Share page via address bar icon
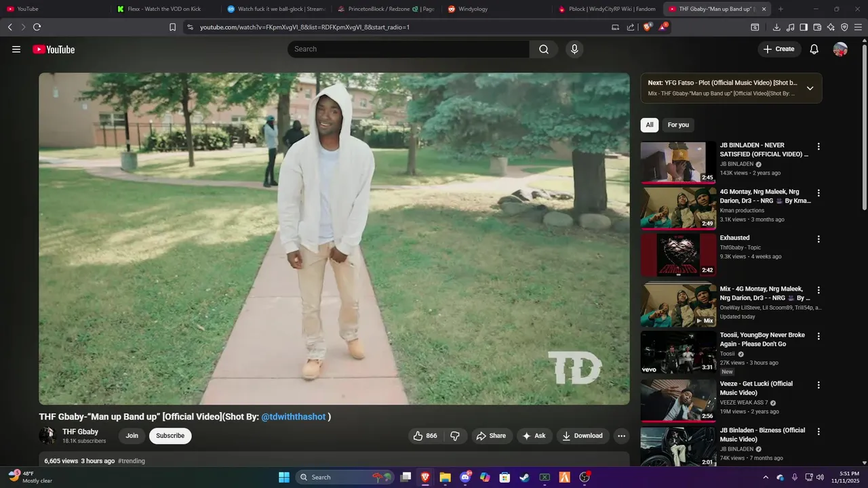 tap(631, 27)
